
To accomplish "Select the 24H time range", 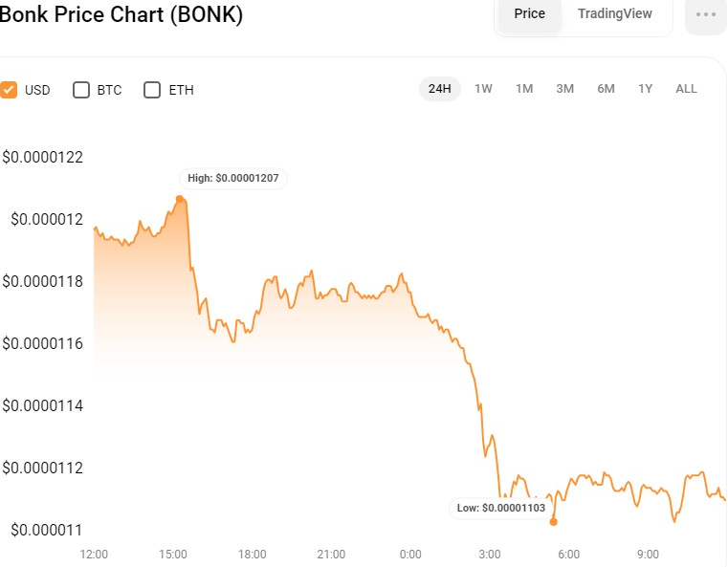I will [439, 89].
